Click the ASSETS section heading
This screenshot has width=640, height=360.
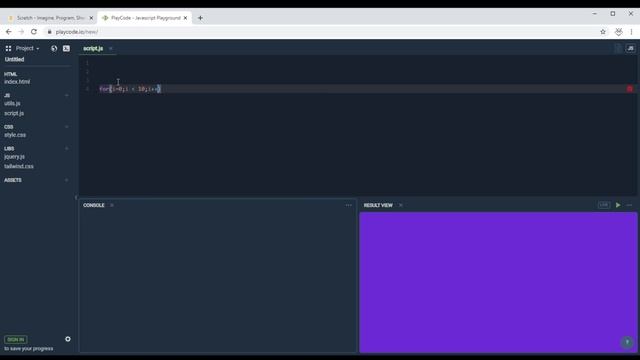[13, 180]
